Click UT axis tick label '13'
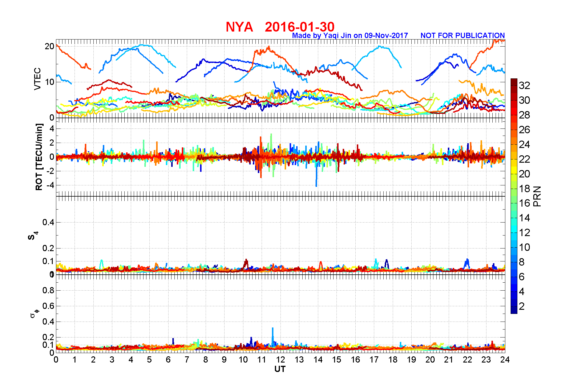Screen dimensions: 561x392 click(299, 360)
